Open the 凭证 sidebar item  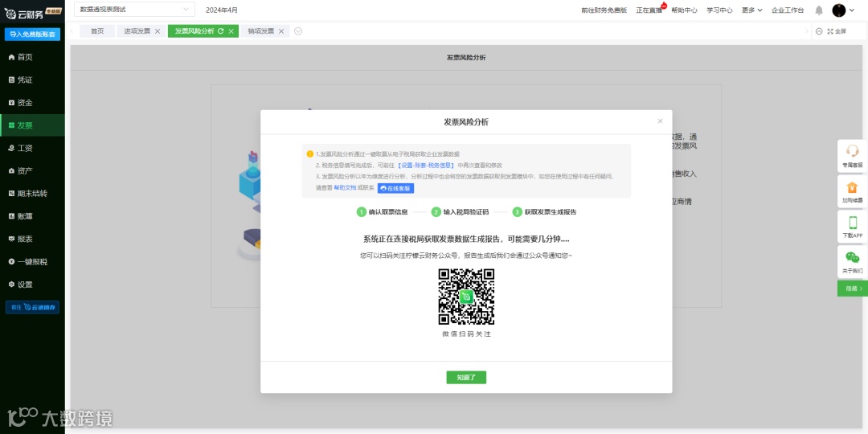pyautogui.click(x=32, y=80)
